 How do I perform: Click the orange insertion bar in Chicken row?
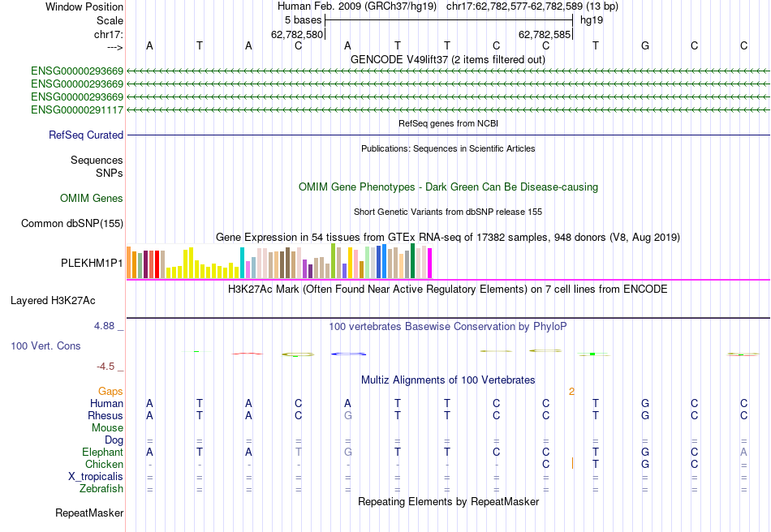572,463
